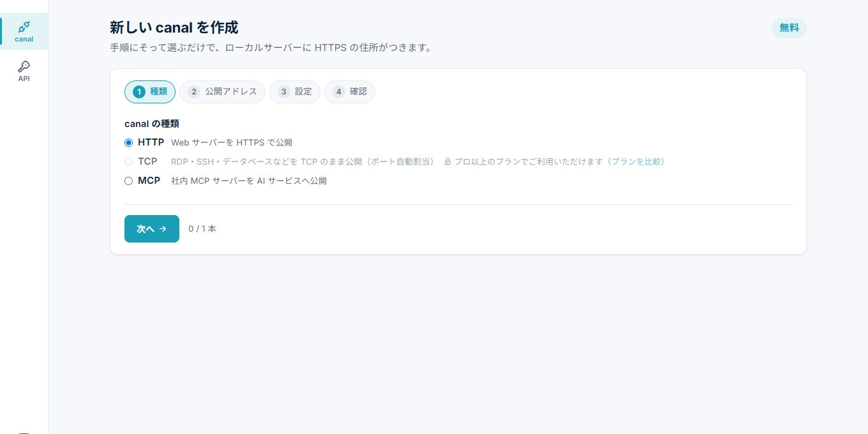Screen dimensions: 868x434
Task: Click the 0 / 1 本 counter text
Action: click(x=202, y=228)
